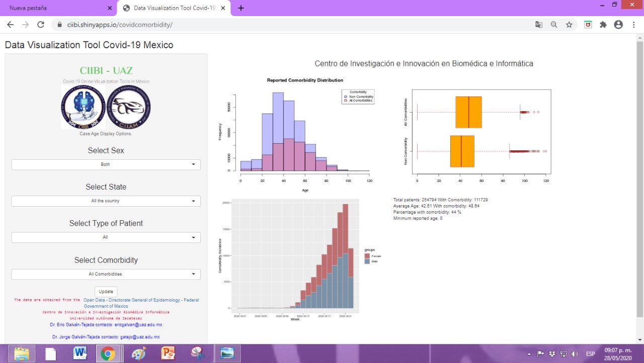Open the Chrome three-dot menu
The height and width of the screenshot is (363, 644).
[x=633, y=25]
